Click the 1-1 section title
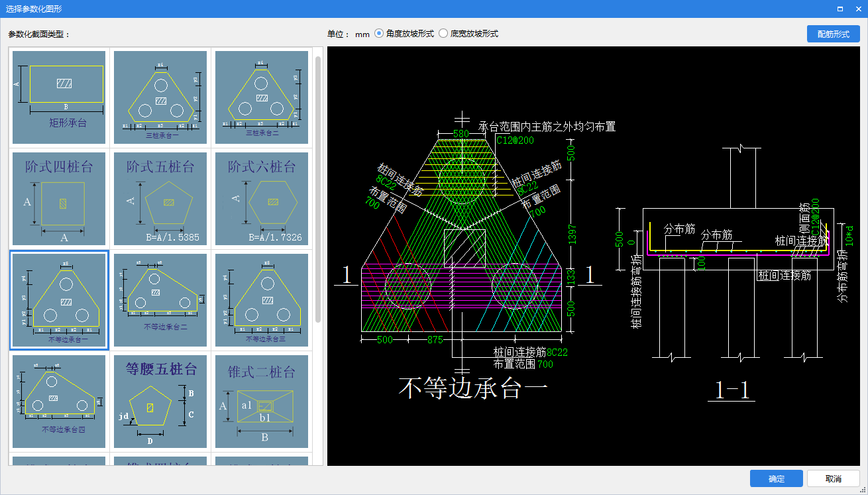 tap(732, 391)
